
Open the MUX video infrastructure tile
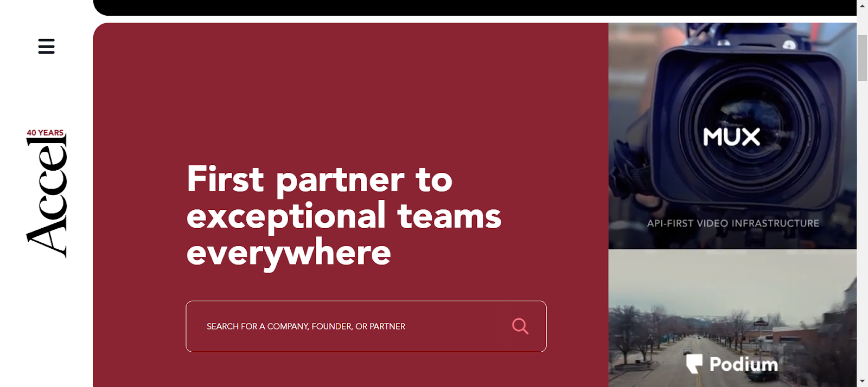point(732,136)
